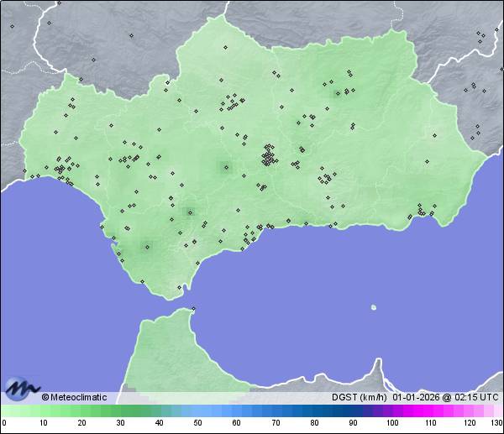Image resolution: width=504 pixels, height=434 pixels.
Task: Pick the magenta swatch above legend value 110
Action: pyautogui.click(x=431, y=410)
